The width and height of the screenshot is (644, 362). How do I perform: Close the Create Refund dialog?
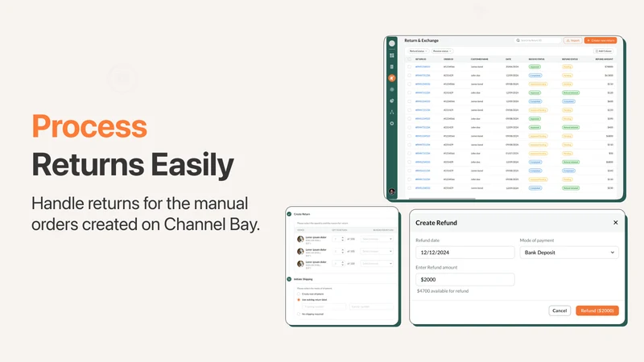(615, 223)
